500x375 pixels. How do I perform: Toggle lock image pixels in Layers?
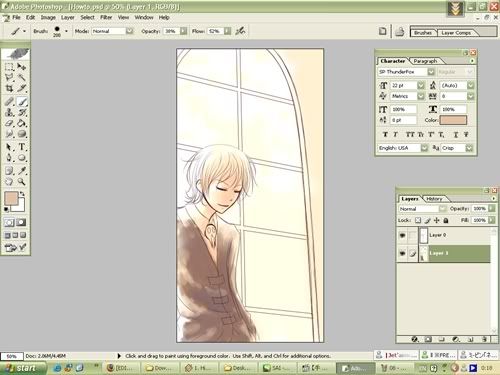(x=428, y=220)
